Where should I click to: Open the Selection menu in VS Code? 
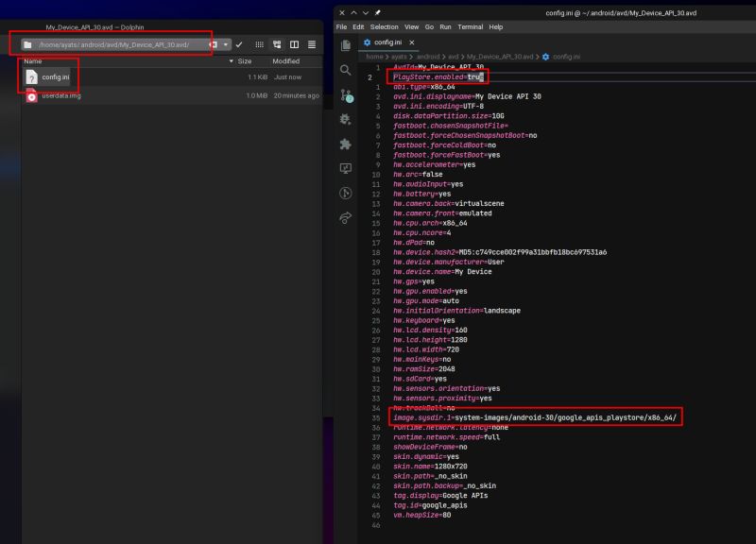tap(384, 26)
